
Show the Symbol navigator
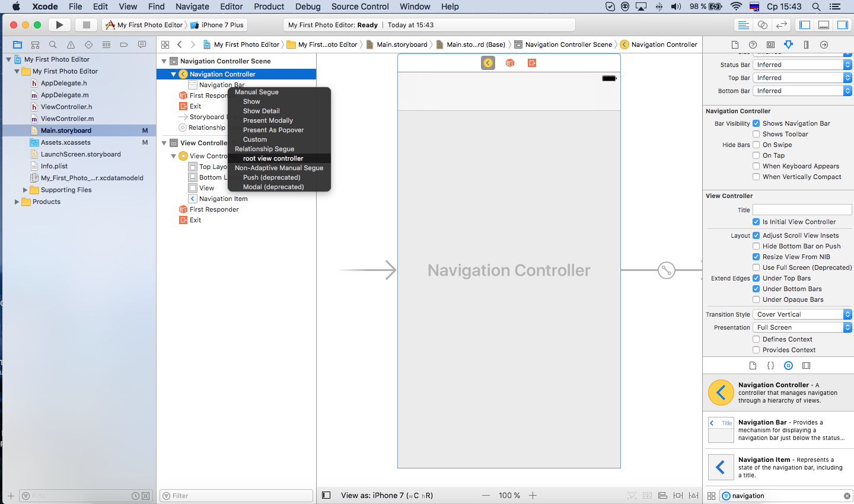pos(35,44)
